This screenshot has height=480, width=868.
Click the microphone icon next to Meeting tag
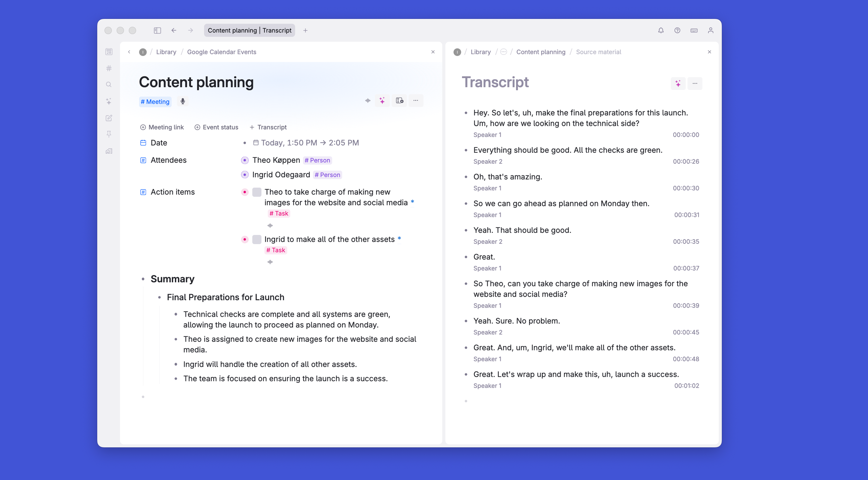click(183, 101)
